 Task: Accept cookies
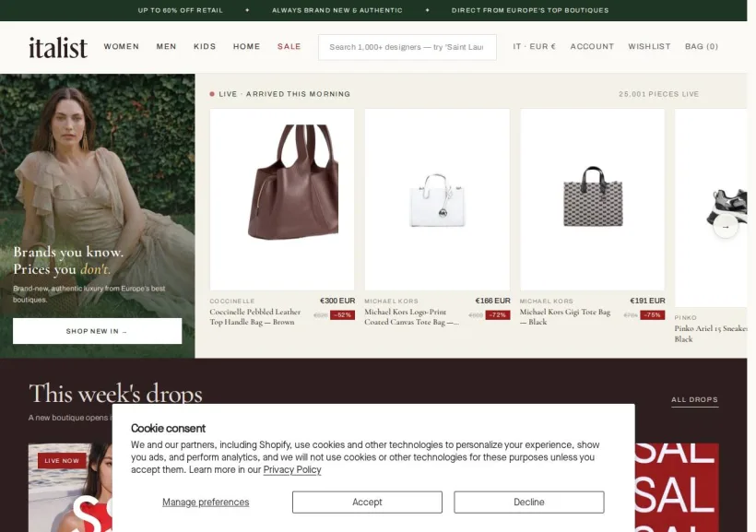pos(367,502)
